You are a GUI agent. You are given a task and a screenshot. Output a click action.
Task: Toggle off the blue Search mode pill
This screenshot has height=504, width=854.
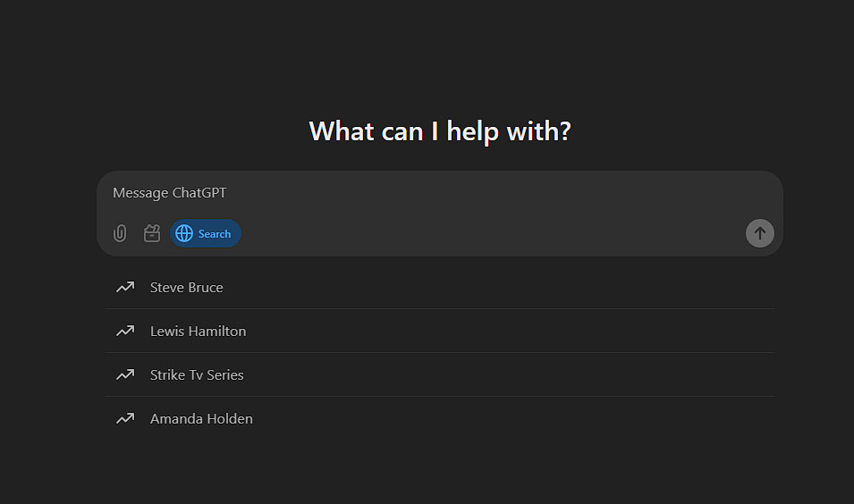tap(206, 233)
